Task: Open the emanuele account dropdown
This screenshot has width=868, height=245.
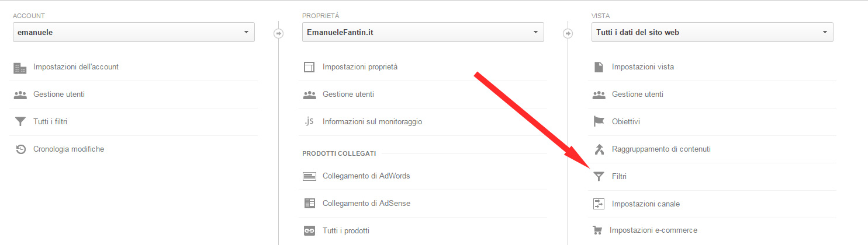Action: tap(134, 33)
